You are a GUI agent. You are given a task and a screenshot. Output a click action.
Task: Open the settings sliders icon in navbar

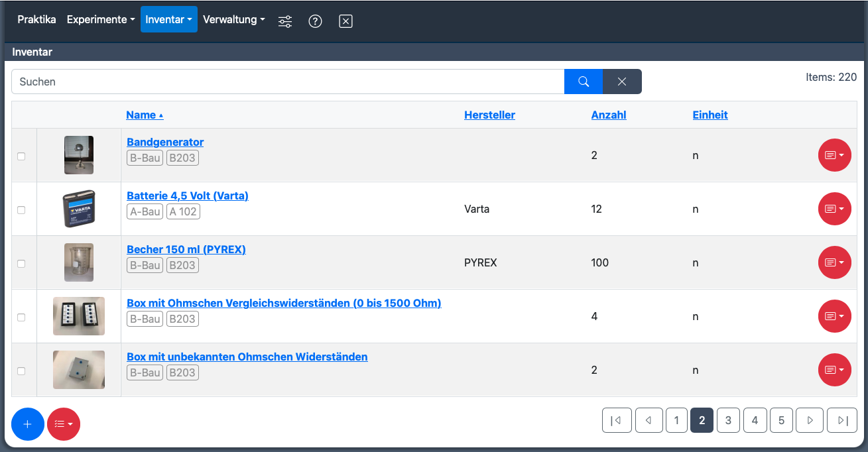[x=285, y=21]
